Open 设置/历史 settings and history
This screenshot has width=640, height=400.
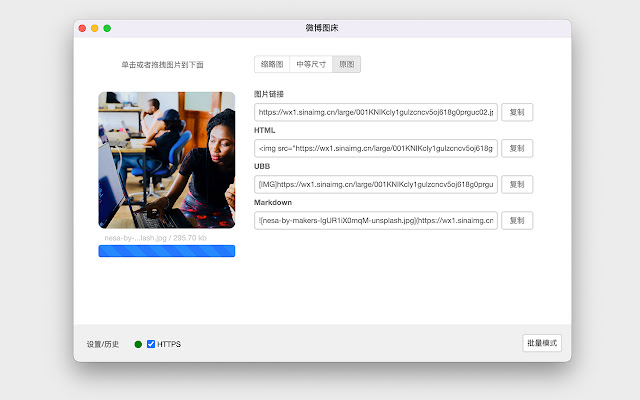click(102, 344)
